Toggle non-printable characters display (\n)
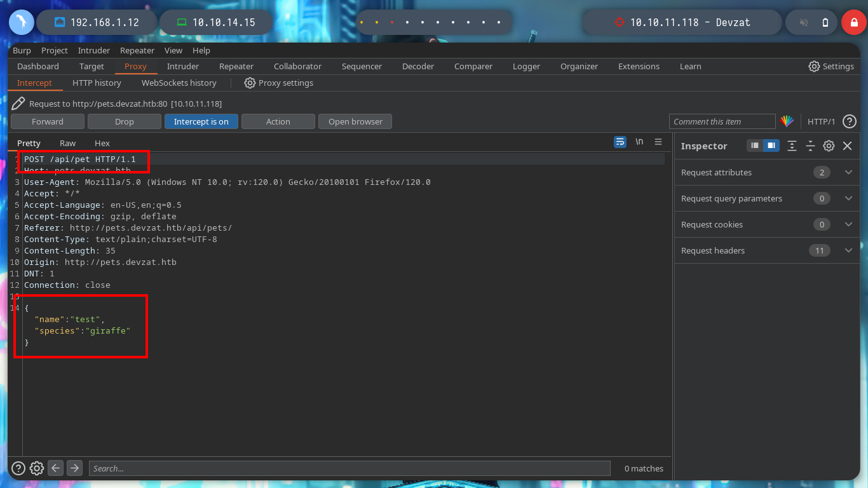This screenshot has height=488, width=868. pyautogui.click(x=639, y=142)
